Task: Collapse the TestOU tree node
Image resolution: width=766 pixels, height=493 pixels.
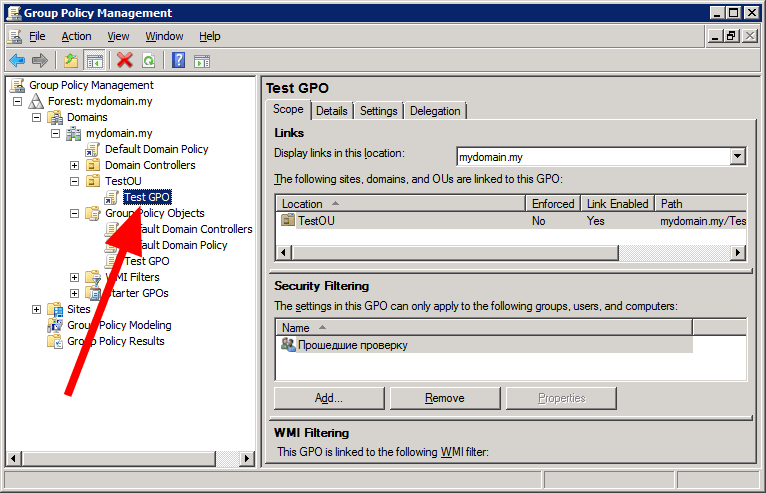Action: (x=74, y=181)
